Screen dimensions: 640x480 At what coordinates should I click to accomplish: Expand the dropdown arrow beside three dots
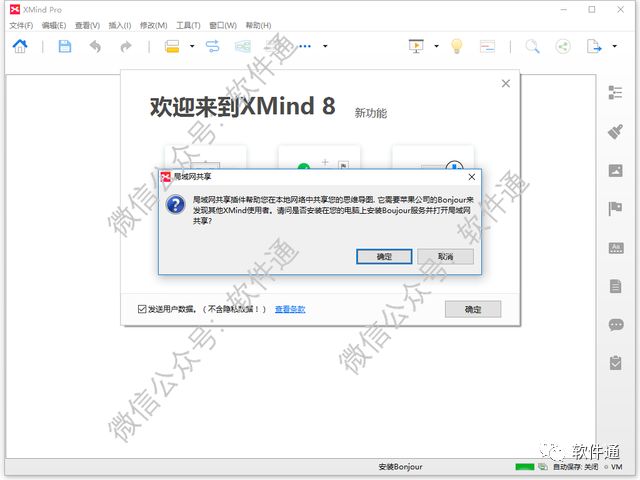325,46
